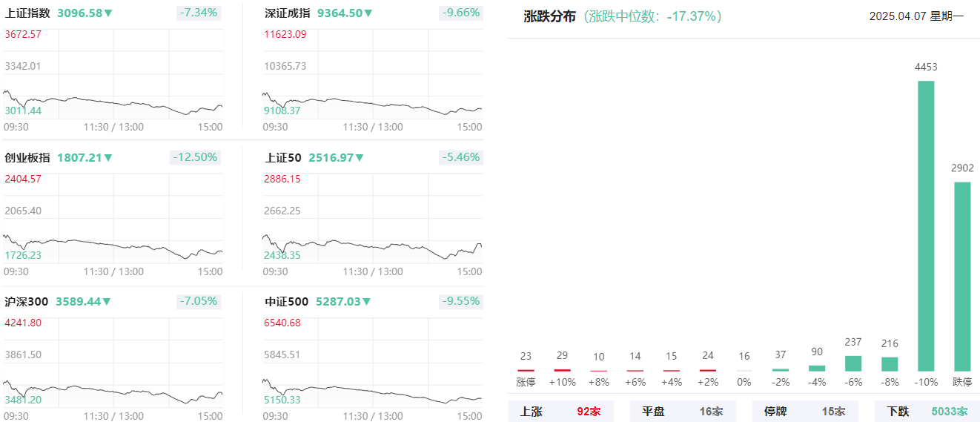Click the -12.50% change badge for 创业板指

click(x=196, y=157)
